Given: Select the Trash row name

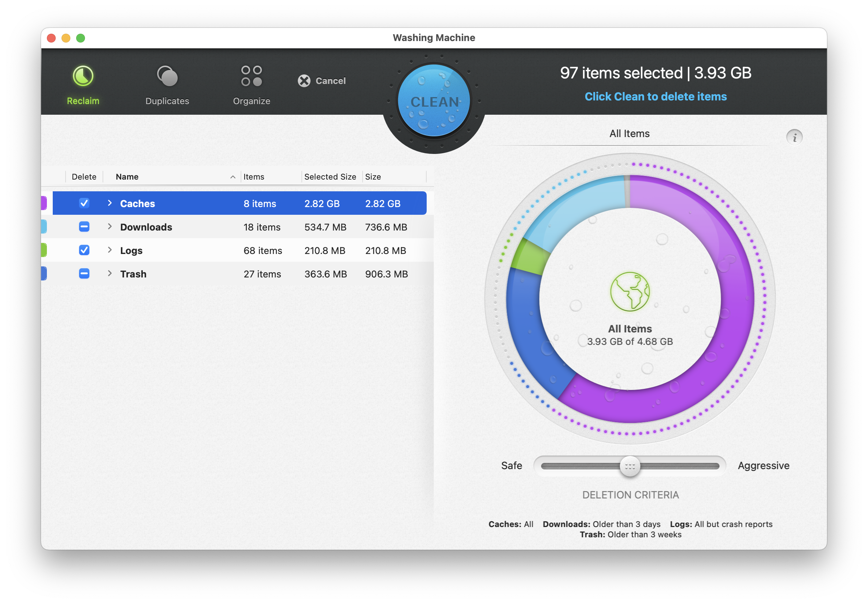Looking at the screenshot, I should 133,274.
